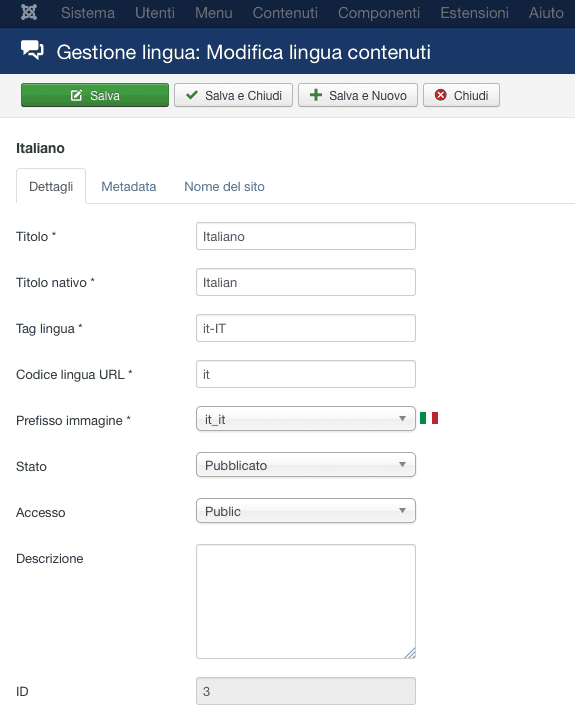Click the Titolo input field
The height and width of the screenshot is (725, 575).
(x=306, y=236)
